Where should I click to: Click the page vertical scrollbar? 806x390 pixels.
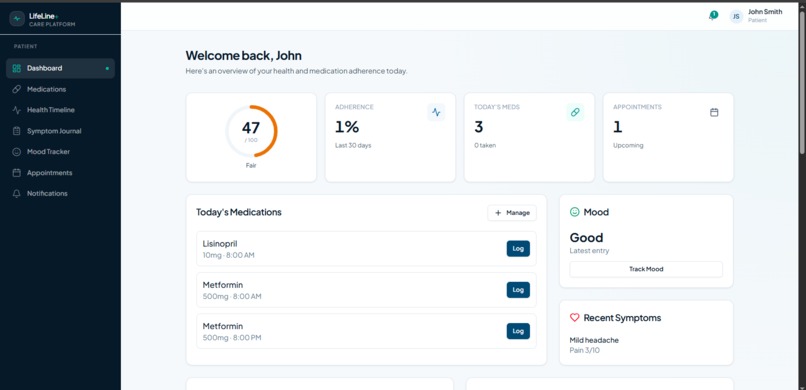pyautogui.click(x=802, y=82)
